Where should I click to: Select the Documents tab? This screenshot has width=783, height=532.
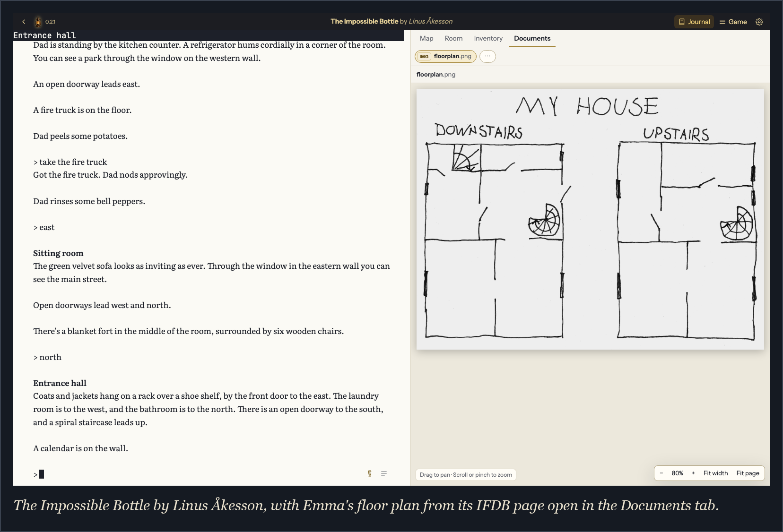[x=532, y=38]
